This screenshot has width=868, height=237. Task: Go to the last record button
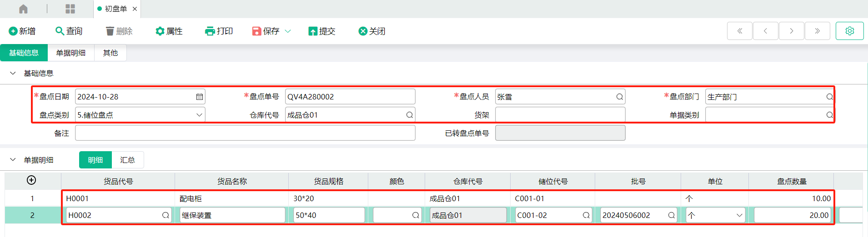817,31
